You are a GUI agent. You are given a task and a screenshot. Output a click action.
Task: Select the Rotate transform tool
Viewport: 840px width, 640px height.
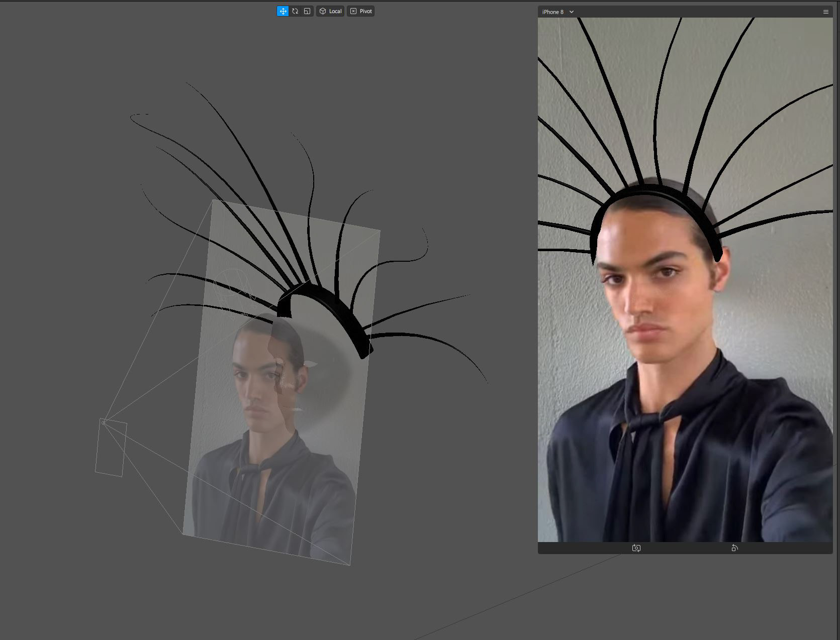(295, 11)
